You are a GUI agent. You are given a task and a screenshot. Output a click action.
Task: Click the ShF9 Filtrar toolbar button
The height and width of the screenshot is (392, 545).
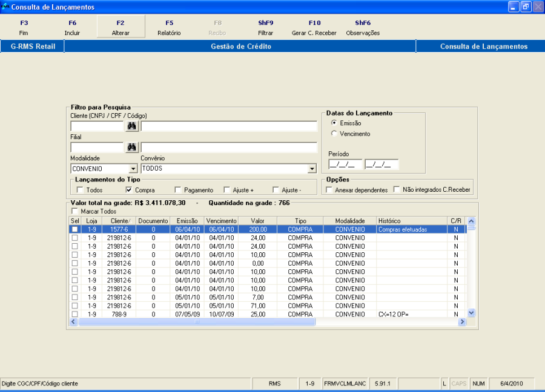point(265,27)
